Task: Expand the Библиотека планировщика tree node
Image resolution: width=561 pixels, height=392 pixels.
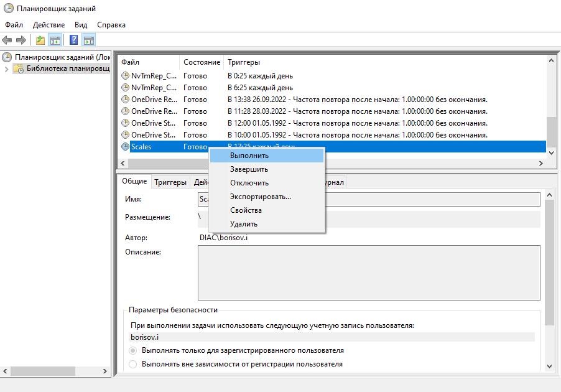Action: coord(7,68)
